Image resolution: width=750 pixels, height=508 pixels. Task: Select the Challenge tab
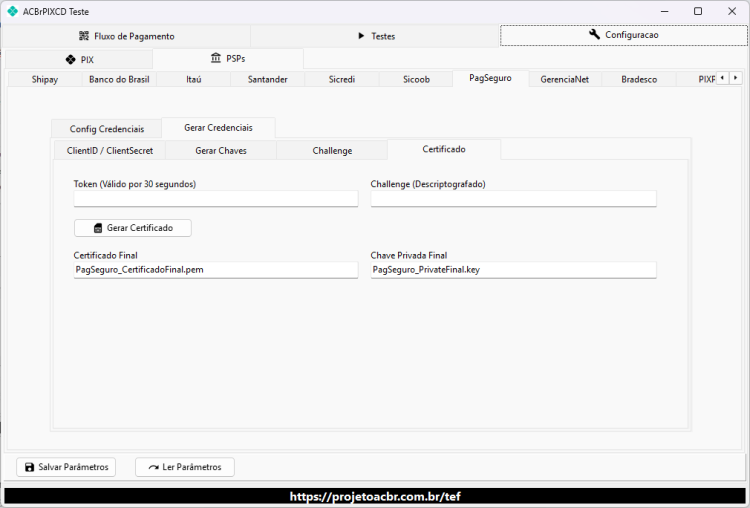coord(332,151)
